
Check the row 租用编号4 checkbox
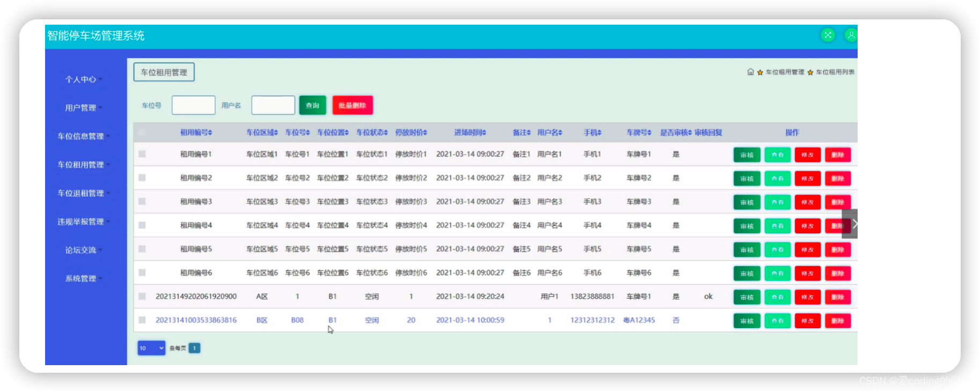coord(142,225)
